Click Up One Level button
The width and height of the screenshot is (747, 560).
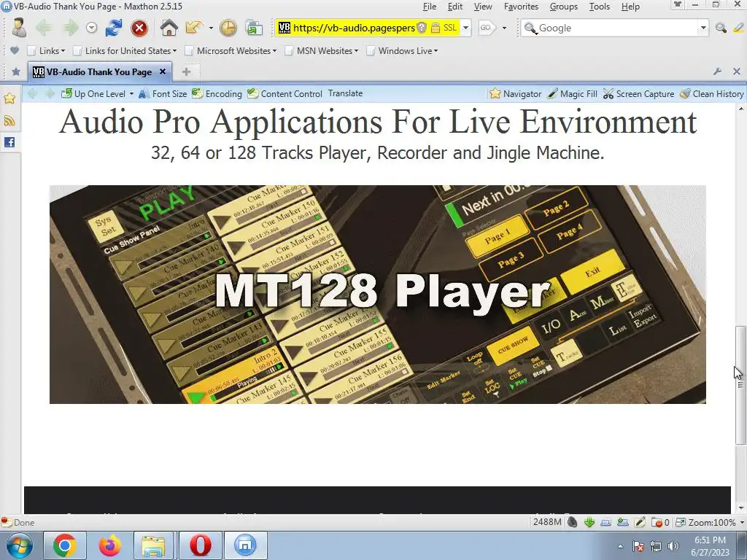[93, 93]
